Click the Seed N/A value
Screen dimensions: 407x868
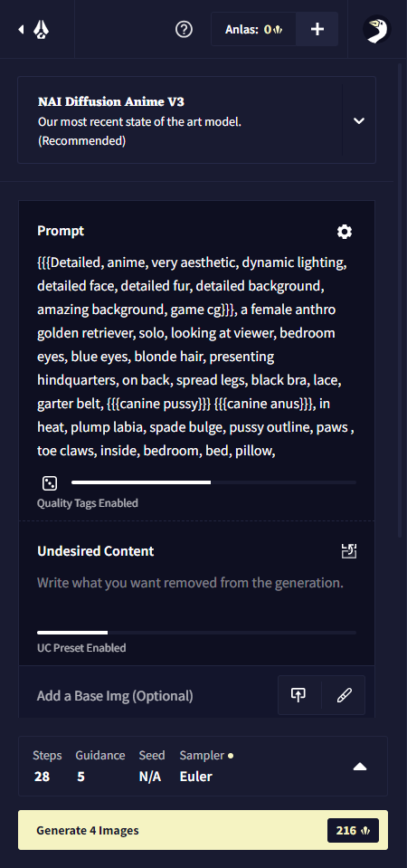[150, 777]
